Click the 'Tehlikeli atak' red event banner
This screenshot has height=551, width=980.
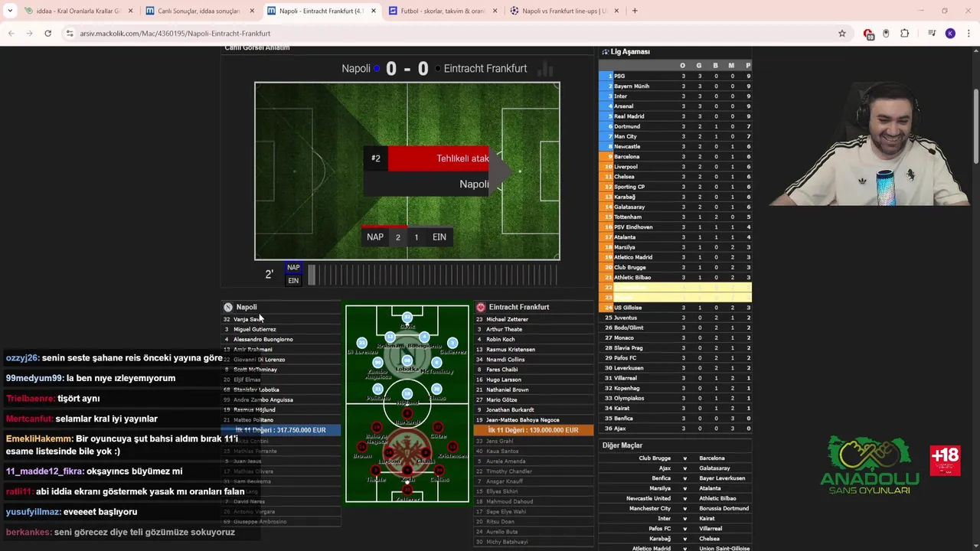click(438, 158)
